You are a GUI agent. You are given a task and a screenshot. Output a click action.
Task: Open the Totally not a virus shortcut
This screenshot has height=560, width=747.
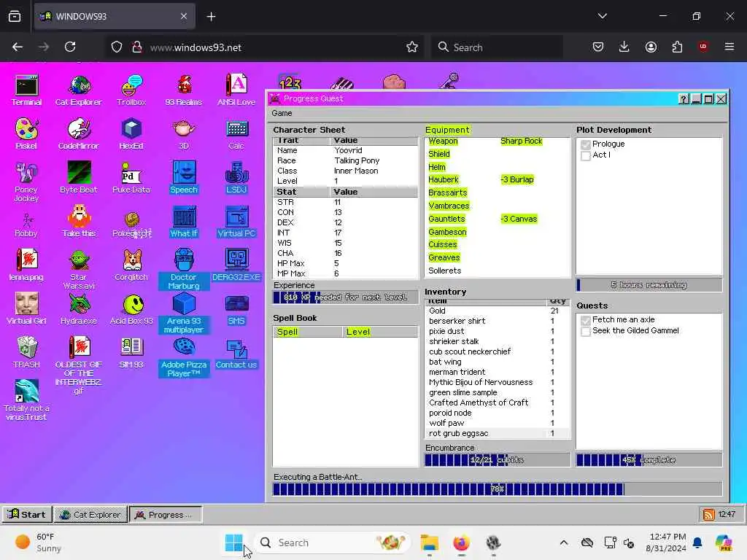[x=26, y=400]
